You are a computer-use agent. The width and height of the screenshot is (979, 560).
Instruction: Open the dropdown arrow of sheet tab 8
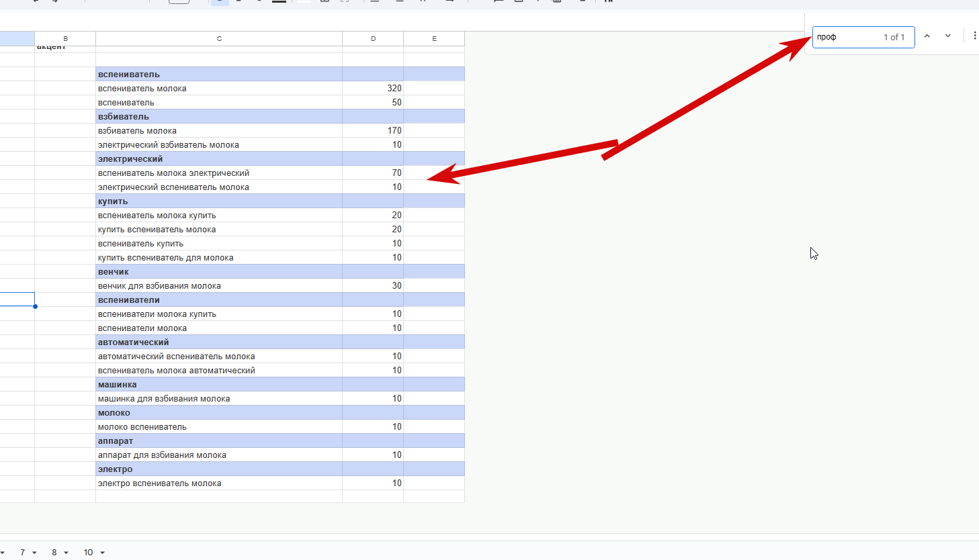pos(66,553)
